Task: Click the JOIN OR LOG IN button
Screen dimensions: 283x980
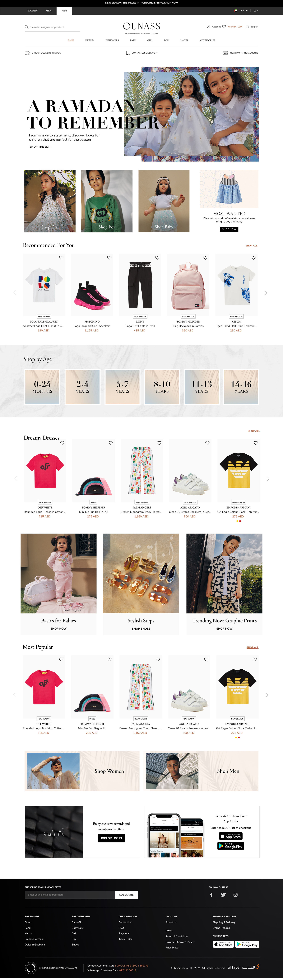Action: pyautogui.click(x=111, y=838)
